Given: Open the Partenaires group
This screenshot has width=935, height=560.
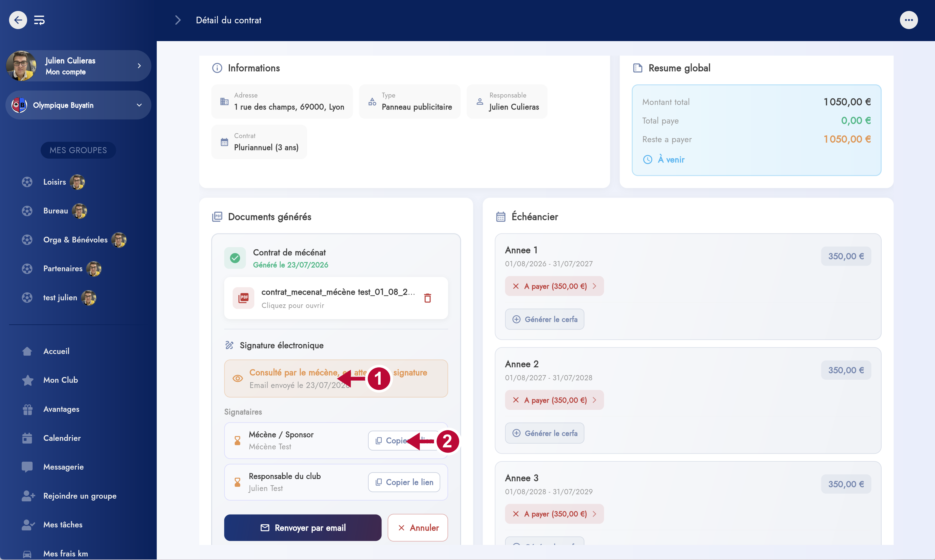Looking at the screenshot, I should 63,269.
